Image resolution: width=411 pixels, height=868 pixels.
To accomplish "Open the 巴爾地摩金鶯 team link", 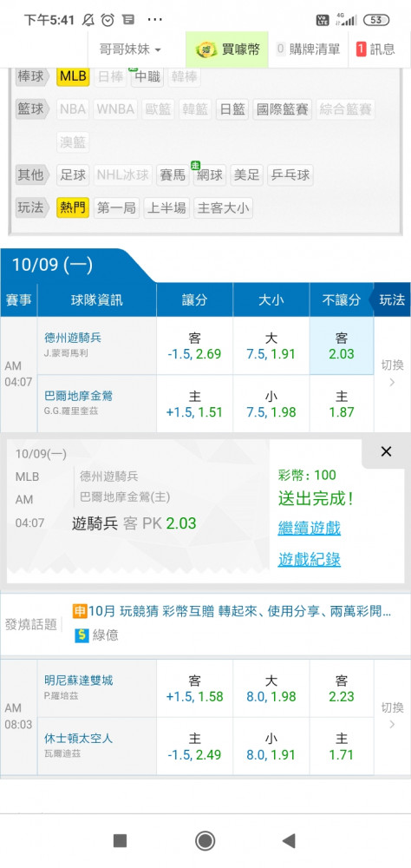I will point(79,397).
